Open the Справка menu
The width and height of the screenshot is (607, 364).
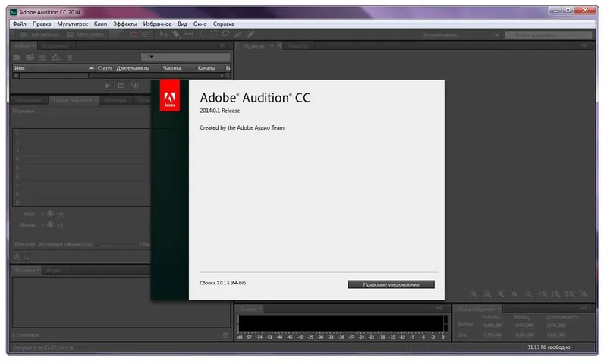[224, 24]
